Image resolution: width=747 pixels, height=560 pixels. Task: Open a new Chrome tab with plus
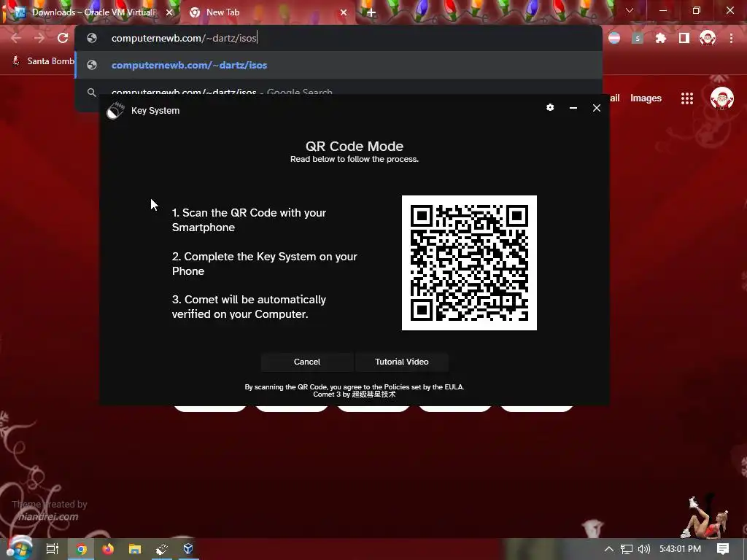click(371, 13)
